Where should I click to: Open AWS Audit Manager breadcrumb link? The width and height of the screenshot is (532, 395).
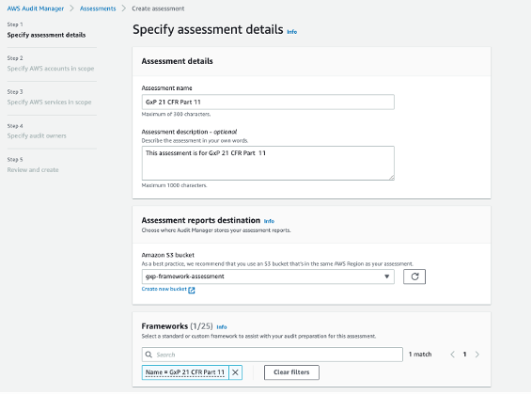(36, 8)
